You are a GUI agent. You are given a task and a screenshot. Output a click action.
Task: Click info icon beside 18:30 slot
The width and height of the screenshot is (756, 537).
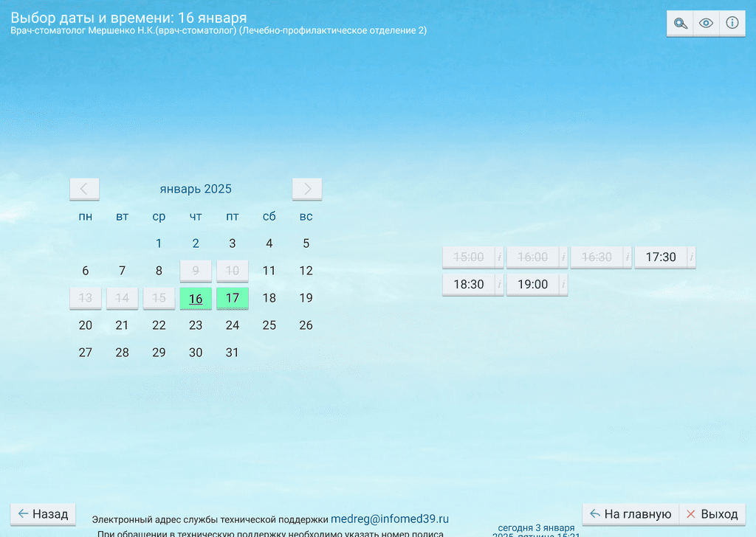tap(499, 285)
